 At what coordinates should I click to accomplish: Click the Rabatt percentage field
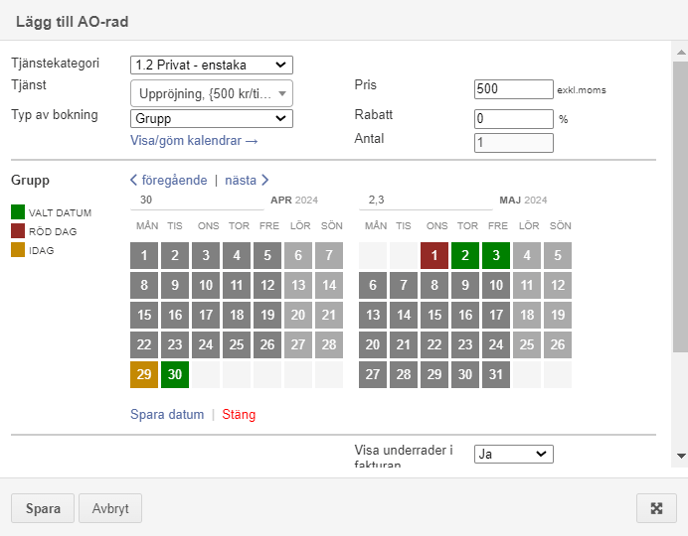[x=513, y=118]
